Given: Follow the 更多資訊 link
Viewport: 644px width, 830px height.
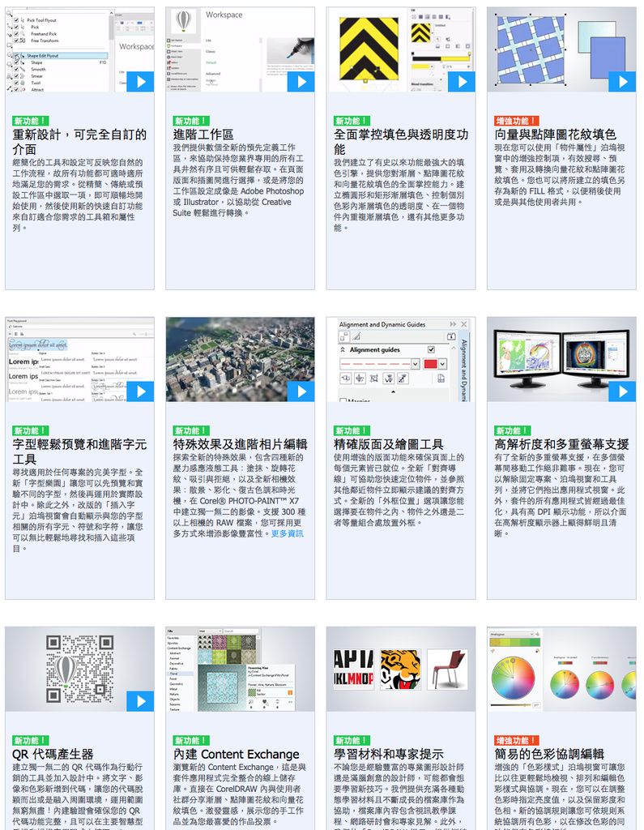Looking at the screenshot, I should 288,533.
